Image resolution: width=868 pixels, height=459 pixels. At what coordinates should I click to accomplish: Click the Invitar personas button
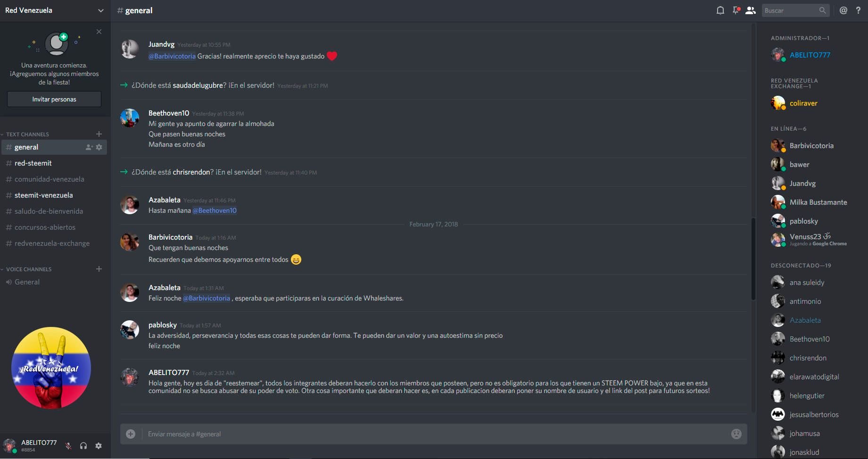(x=54, y=99)
